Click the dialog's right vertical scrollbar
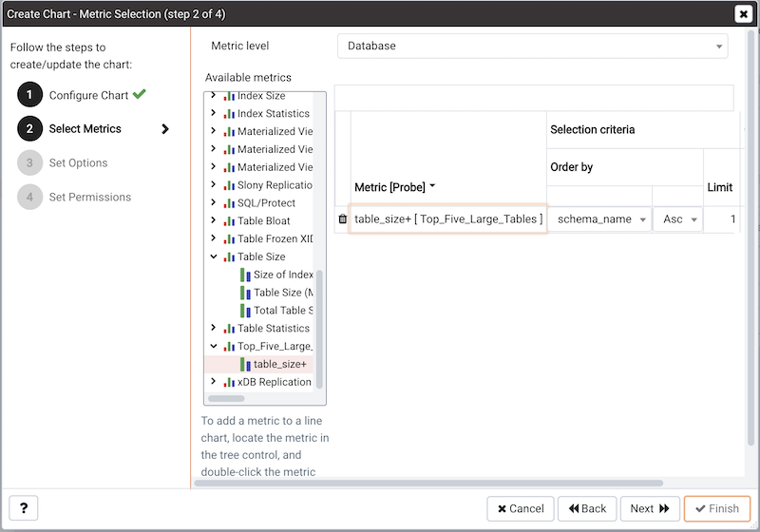This screenshot has height=532, width=760. coord(750,237)
